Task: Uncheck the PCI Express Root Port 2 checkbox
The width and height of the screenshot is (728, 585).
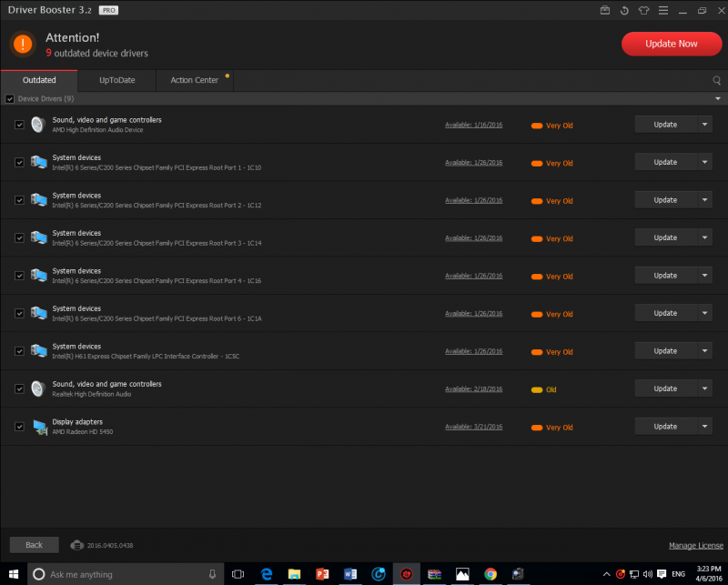Action: (x=19, y=200)
